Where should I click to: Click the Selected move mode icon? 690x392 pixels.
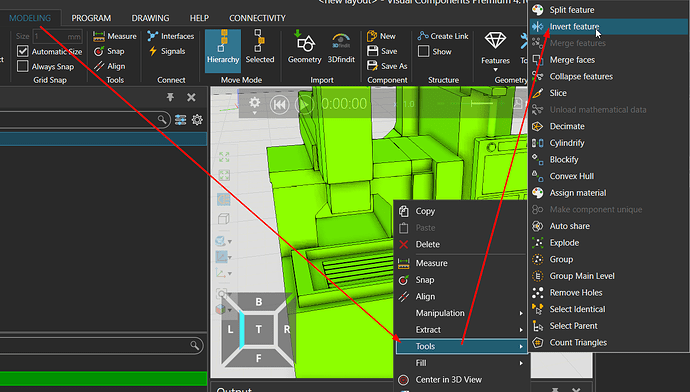(260, 47)
